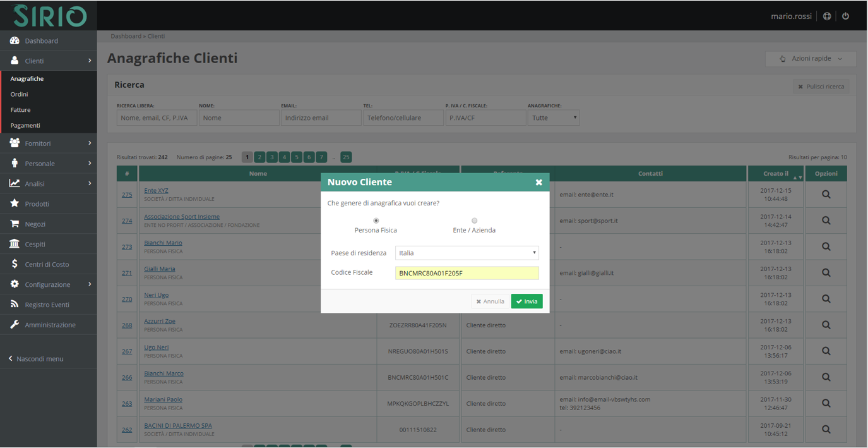Open Dashboard from sidebar
The image size is (868, 448).
41,41
